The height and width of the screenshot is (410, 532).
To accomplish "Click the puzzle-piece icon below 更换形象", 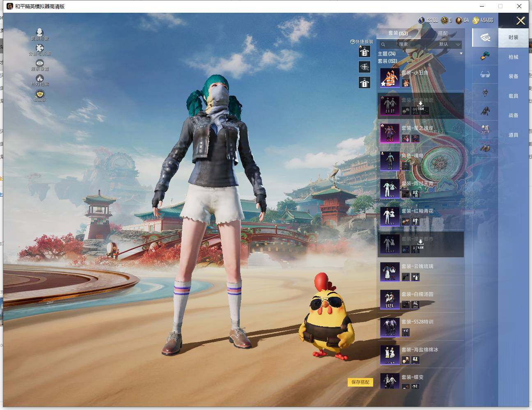I will (40, 48).
